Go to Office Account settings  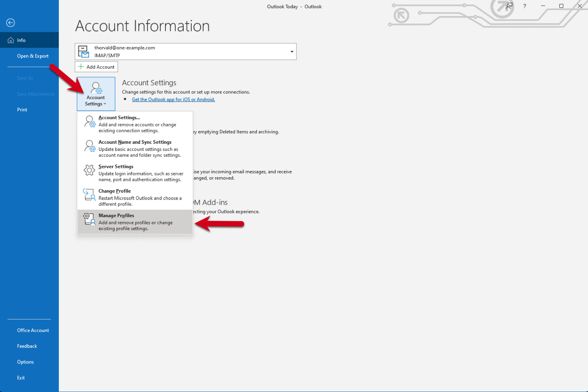coord(33,330)
